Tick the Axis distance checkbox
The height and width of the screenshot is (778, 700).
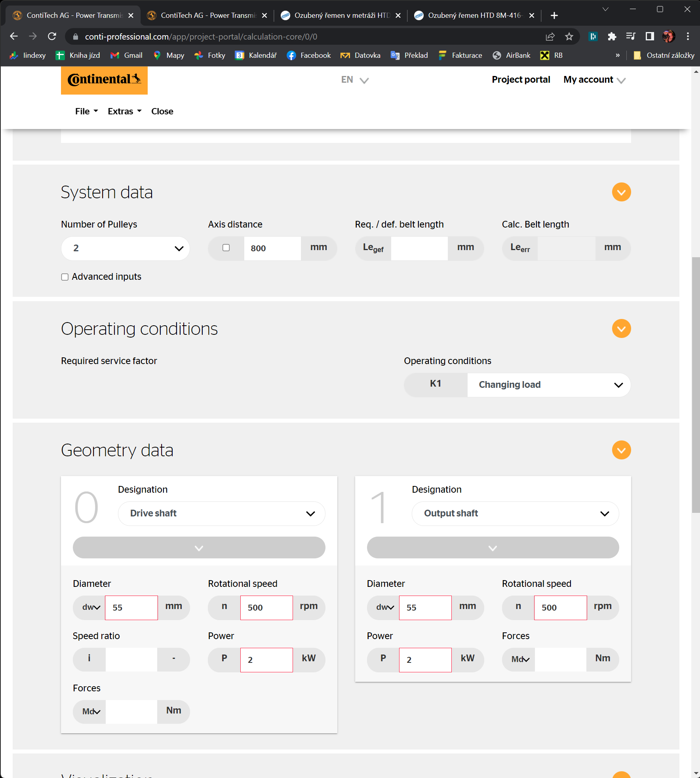(x=226, y=248)
